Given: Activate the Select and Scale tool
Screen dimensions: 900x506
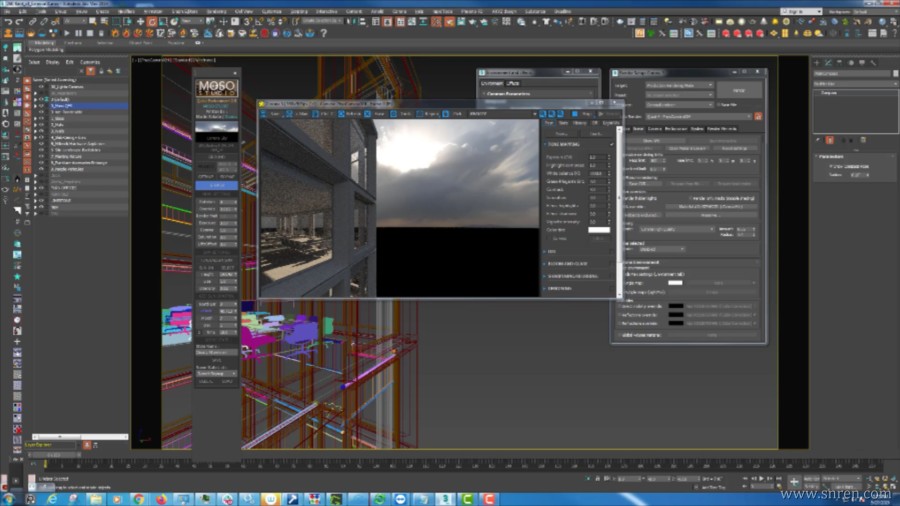Looking at the screenshot, I should pyautogui.click(x=164, y=22).
